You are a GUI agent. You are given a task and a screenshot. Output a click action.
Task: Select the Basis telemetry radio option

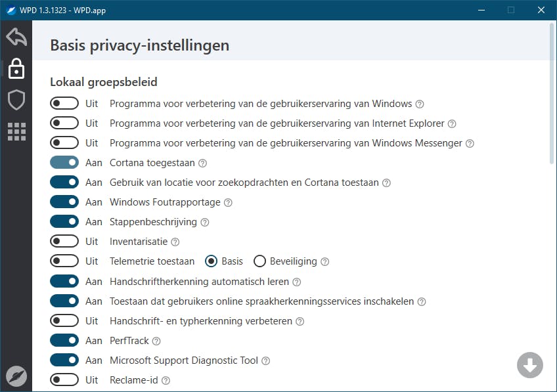pyautogui.click(x=212, y=261)
